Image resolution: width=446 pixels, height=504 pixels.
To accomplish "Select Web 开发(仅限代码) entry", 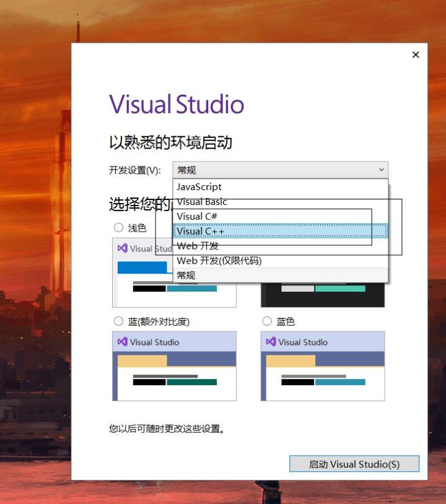I will tap(280, 261).
